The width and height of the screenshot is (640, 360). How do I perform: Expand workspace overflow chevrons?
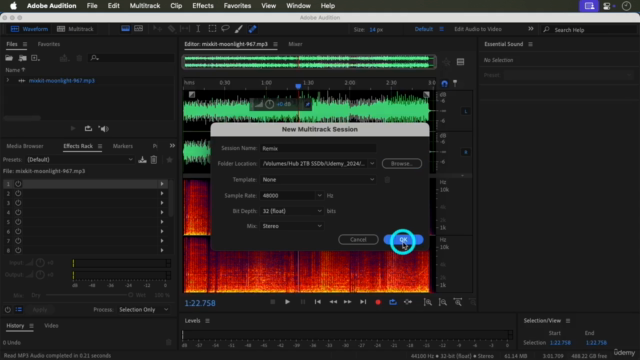531,29
